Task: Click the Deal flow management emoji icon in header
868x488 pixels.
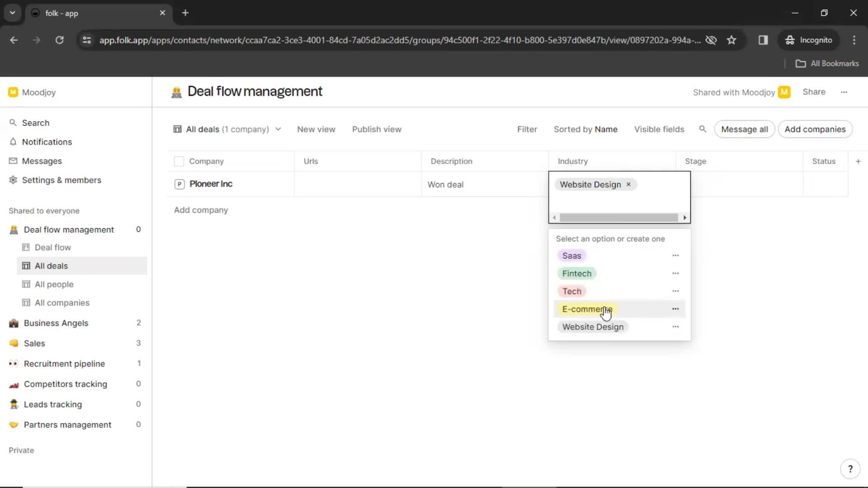Action: [176, 92]
